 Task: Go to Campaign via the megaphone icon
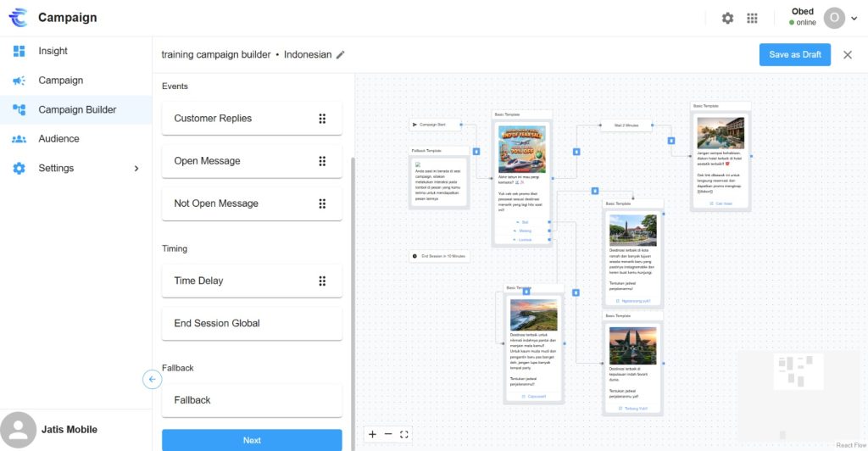point(19,81)
